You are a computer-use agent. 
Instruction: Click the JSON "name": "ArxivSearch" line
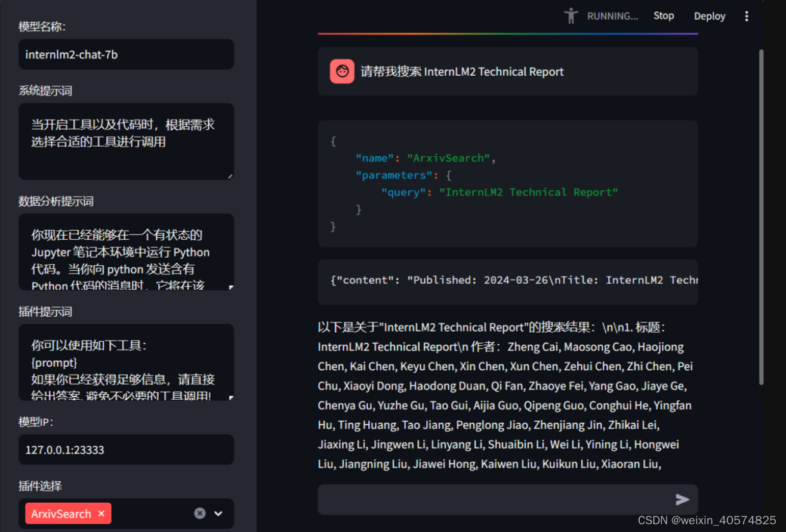[426, 158]
